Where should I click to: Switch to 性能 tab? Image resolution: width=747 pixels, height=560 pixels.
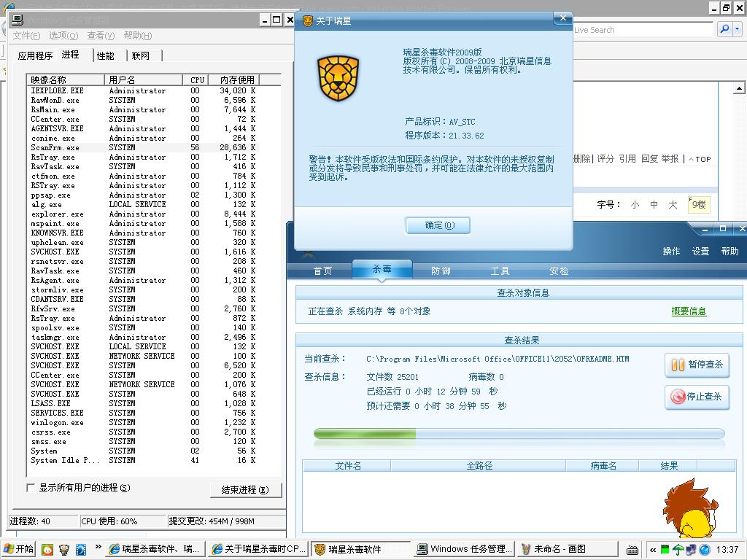click(105, 55)
